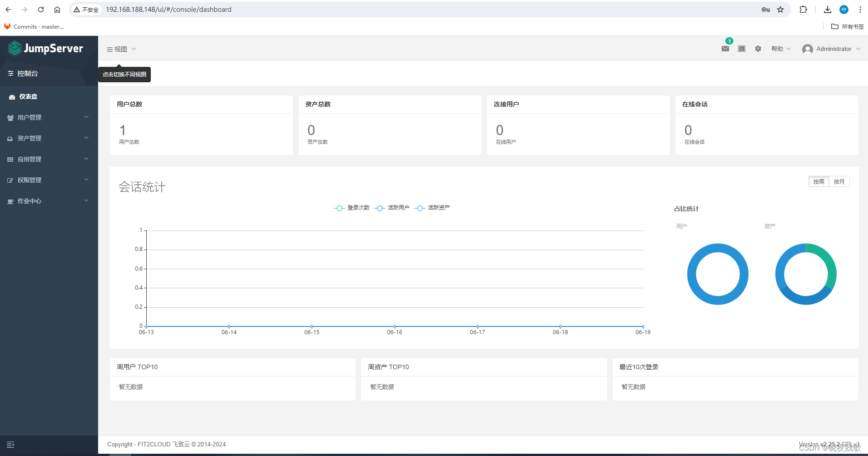Switch statistics to 按周 weekly
Viewport: 868px width, 456px height.
tap(819, 181)
